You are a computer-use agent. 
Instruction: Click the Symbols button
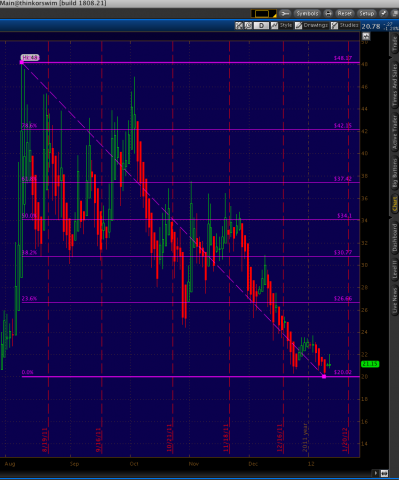point(307,13)
